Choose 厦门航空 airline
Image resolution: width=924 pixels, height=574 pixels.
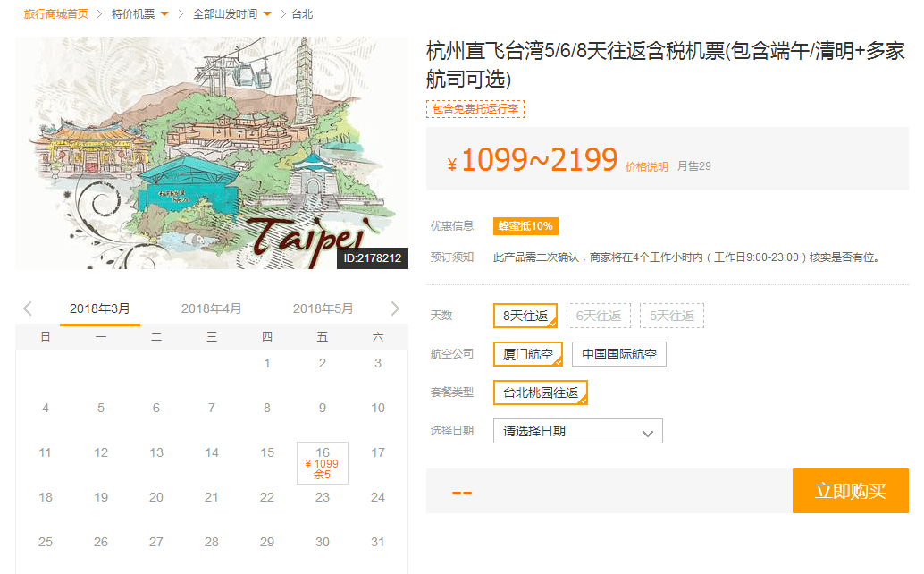pyautogui.click(x=527, y=353)
